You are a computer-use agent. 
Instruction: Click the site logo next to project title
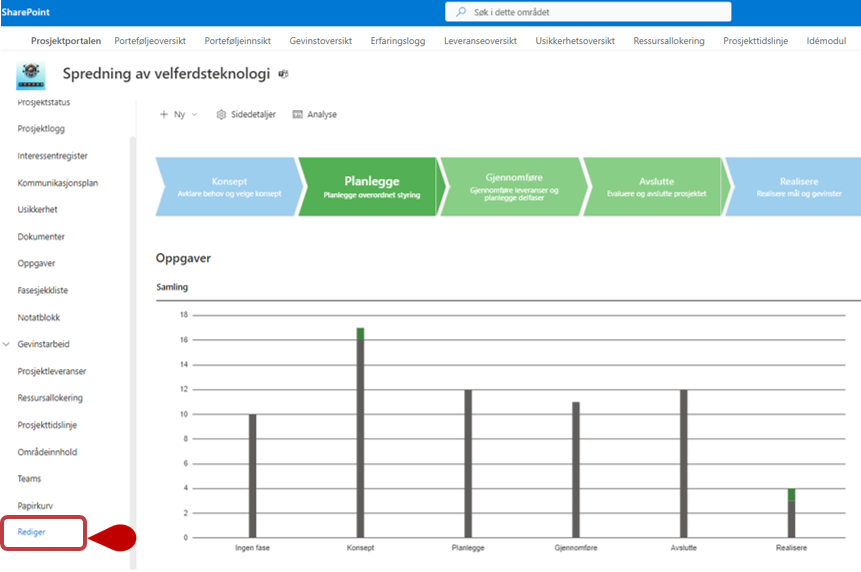tap(30, 76)
